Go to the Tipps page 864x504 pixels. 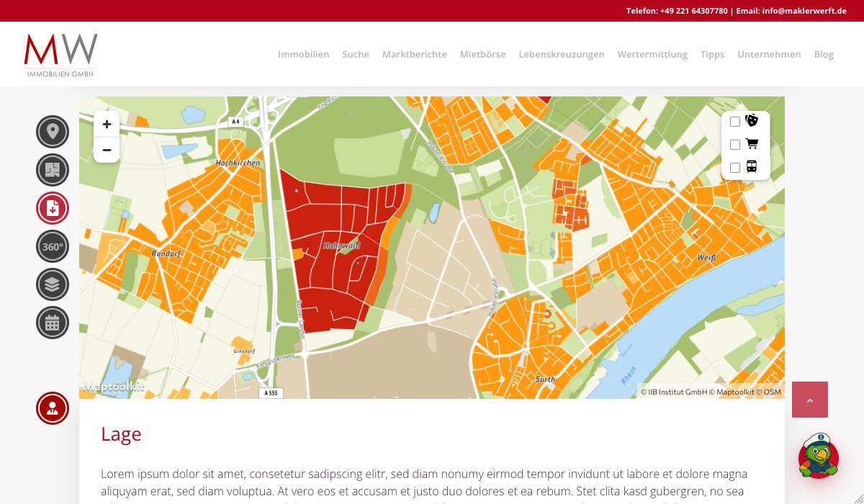tap(712, 54)
